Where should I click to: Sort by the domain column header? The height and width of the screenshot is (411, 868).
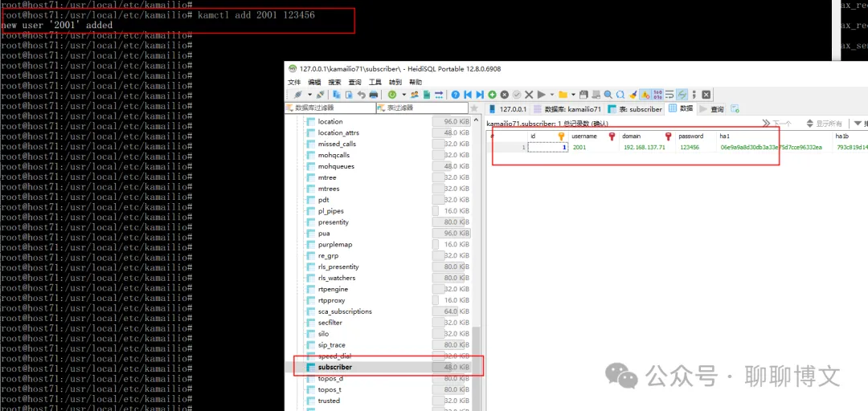point(646,136)
